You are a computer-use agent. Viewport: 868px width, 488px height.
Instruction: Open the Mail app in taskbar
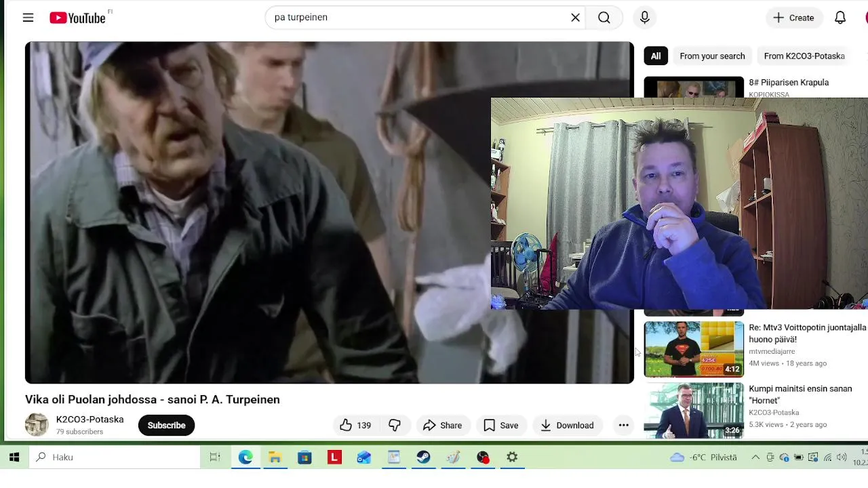364,457
